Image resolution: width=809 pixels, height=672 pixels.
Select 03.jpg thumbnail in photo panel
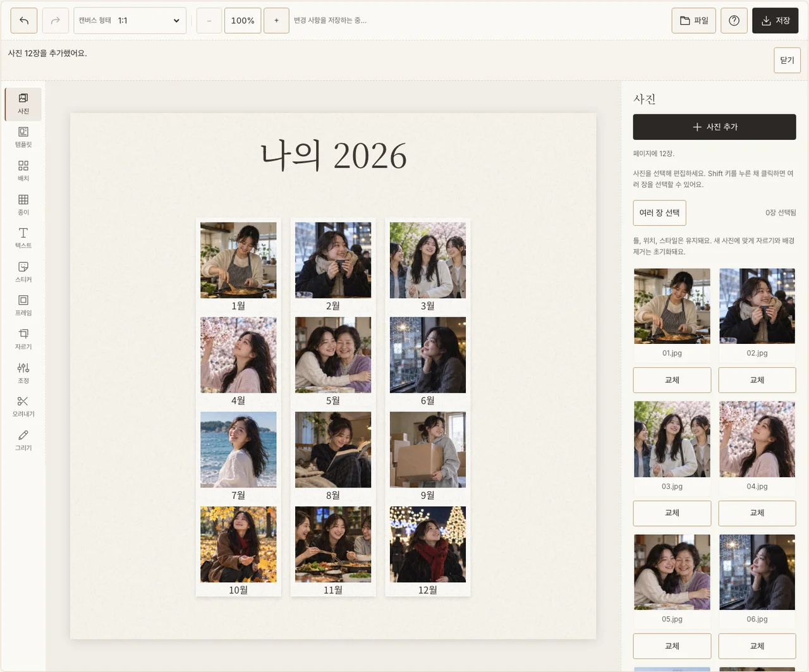[x=672, y=439]
